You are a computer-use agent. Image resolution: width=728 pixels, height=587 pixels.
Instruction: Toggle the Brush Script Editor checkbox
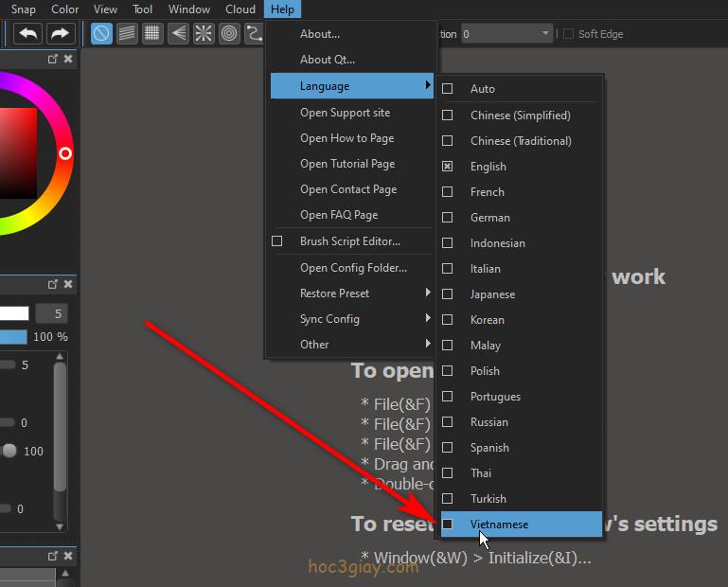[x=277, y=241]
